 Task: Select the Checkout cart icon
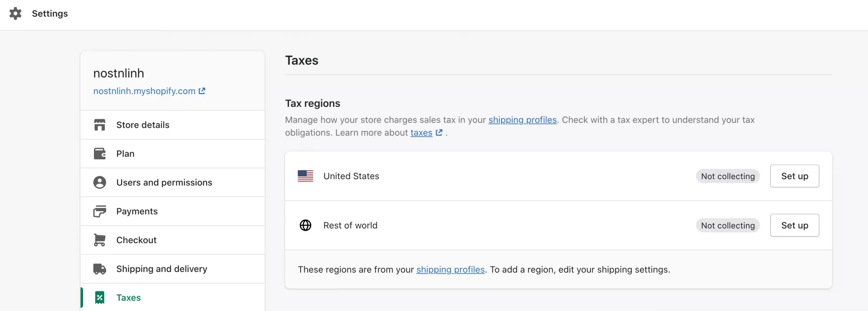coord(99,240)
